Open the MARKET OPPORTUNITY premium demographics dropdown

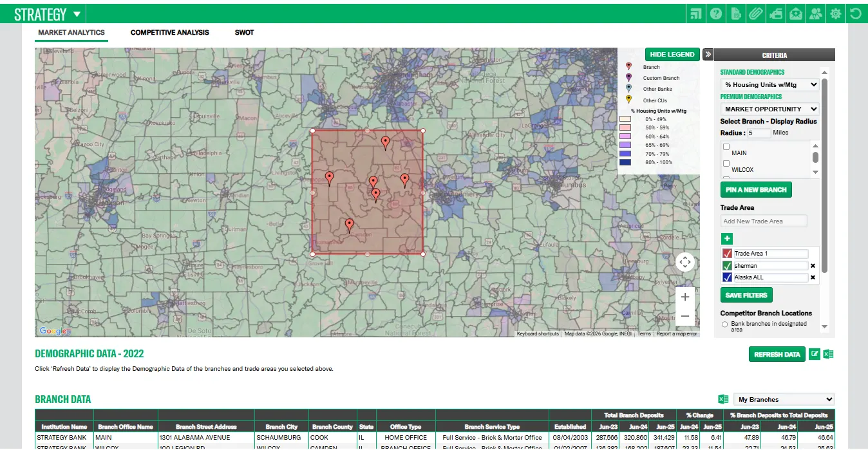(769, 109)
